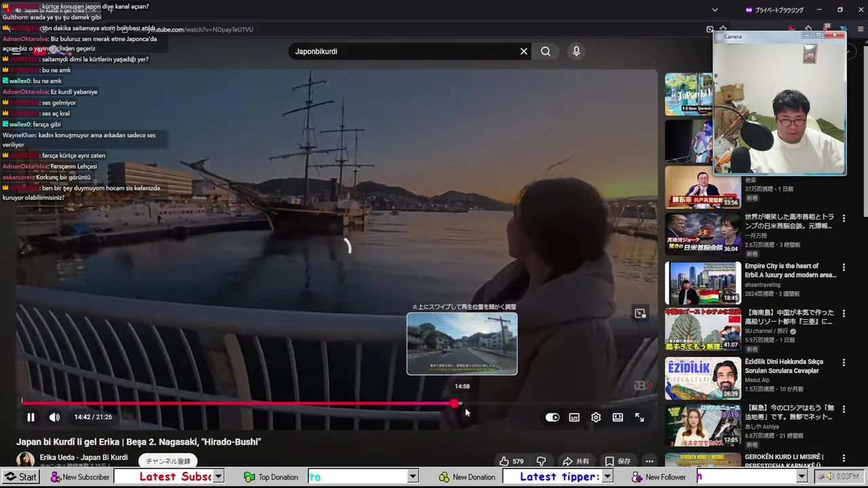Enter fullscreen mode
The width and height of the screenshot is (868, 488).
coord(639,418)
